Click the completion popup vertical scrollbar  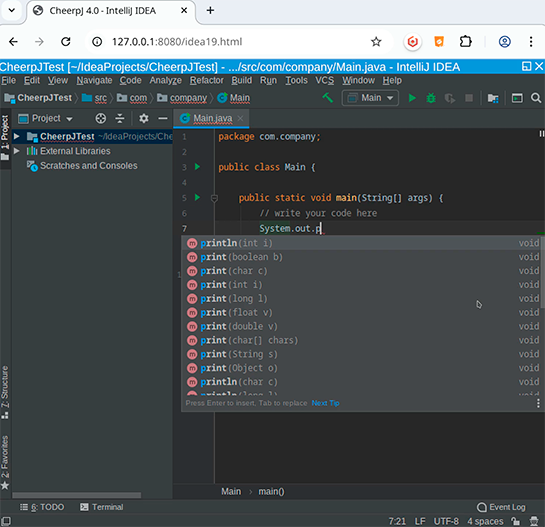[542, 273]
